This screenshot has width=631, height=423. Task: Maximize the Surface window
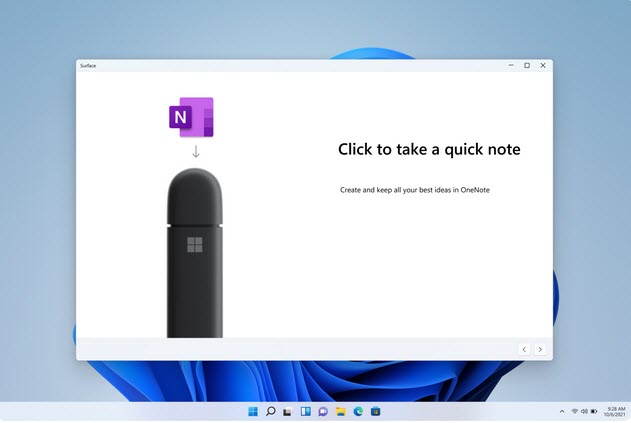pos(527,65)
